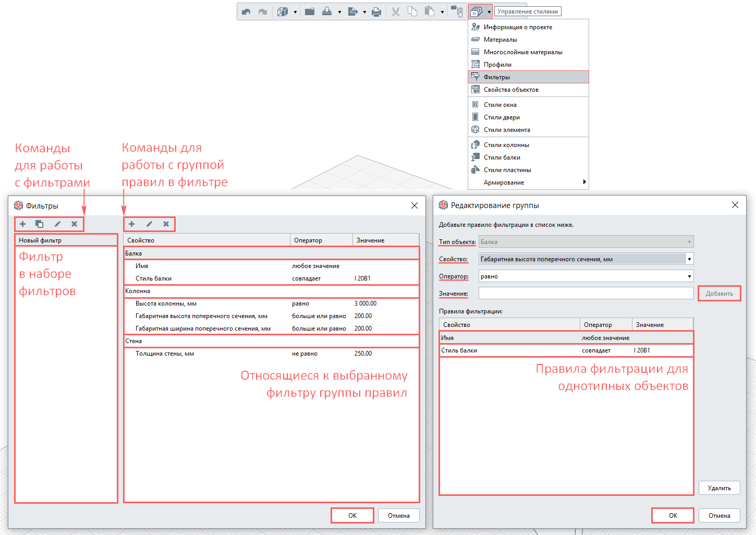Click the export arrow icon
The image size is (756, 535).
click(x=352, y=11)
